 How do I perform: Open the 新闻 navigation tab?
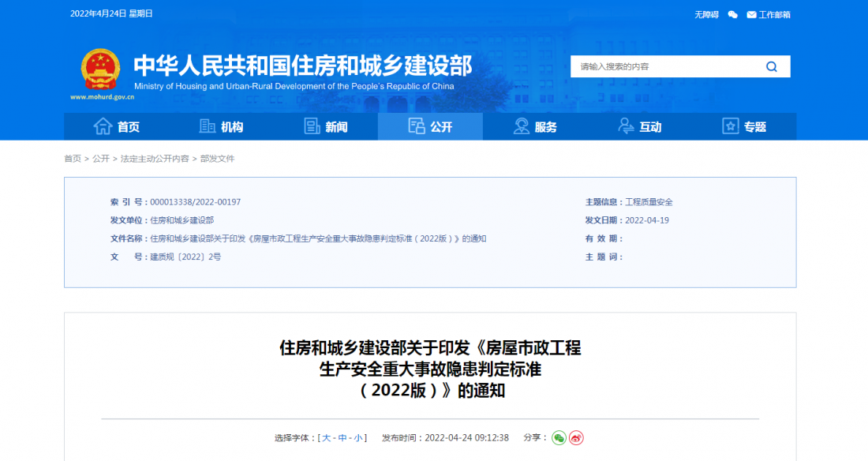[x=325, y=126]
